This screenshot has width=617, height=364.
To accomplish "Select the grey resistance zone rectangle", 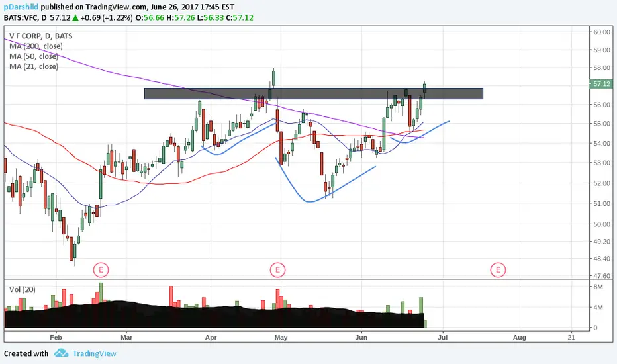I will pos(314,94).
